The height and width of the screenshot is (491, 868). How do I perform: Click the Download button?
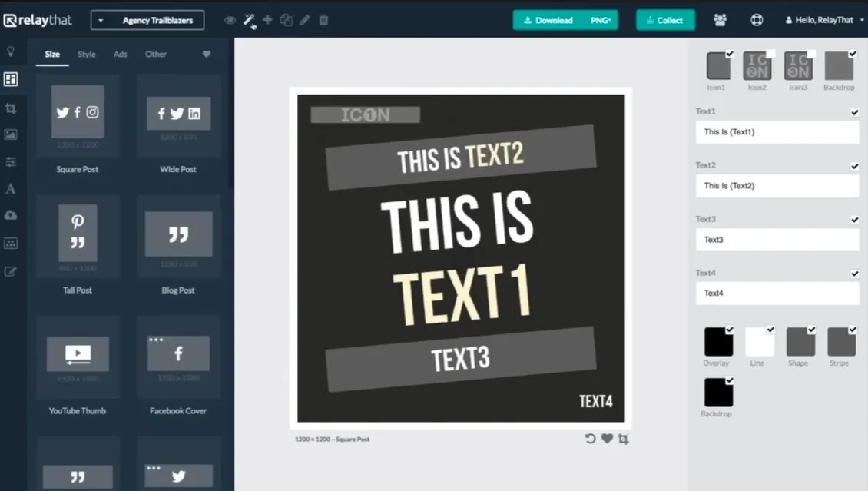[548, 21]
